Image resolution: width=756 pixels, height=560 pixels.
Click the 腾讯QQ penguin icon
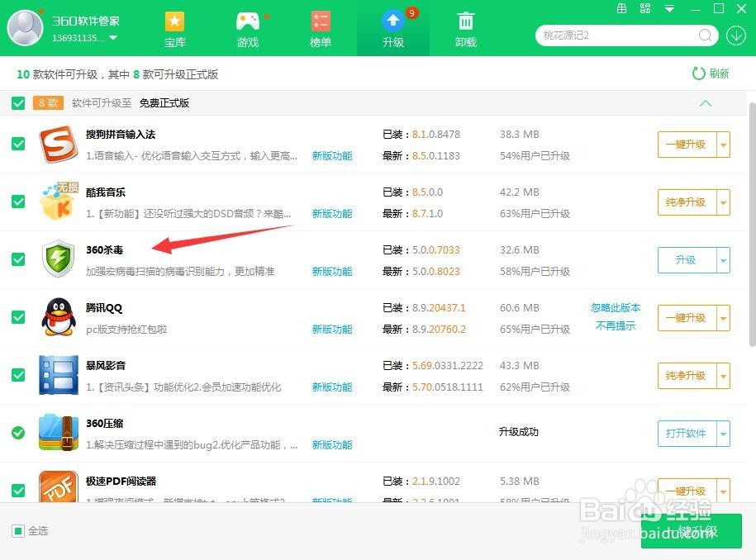click(59, 317)
